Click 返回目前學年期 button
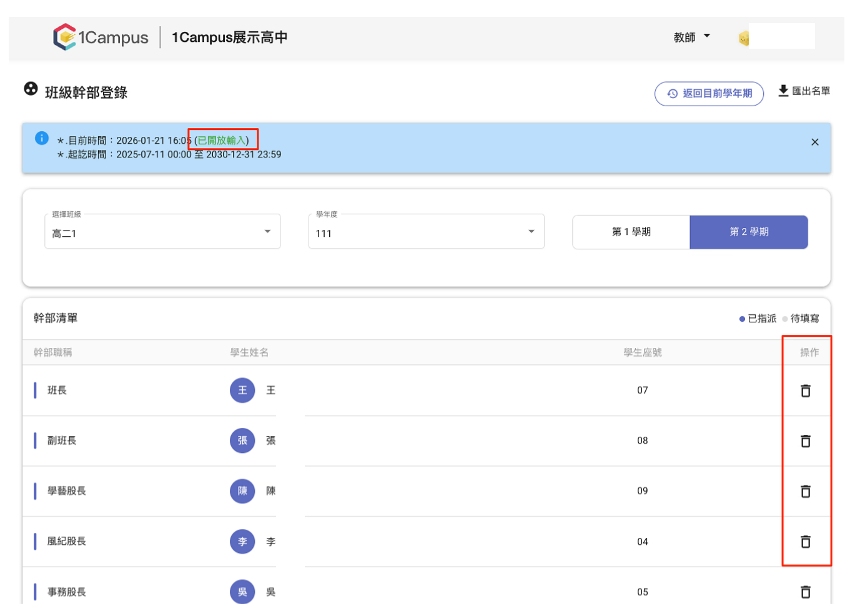 (709, 94)
